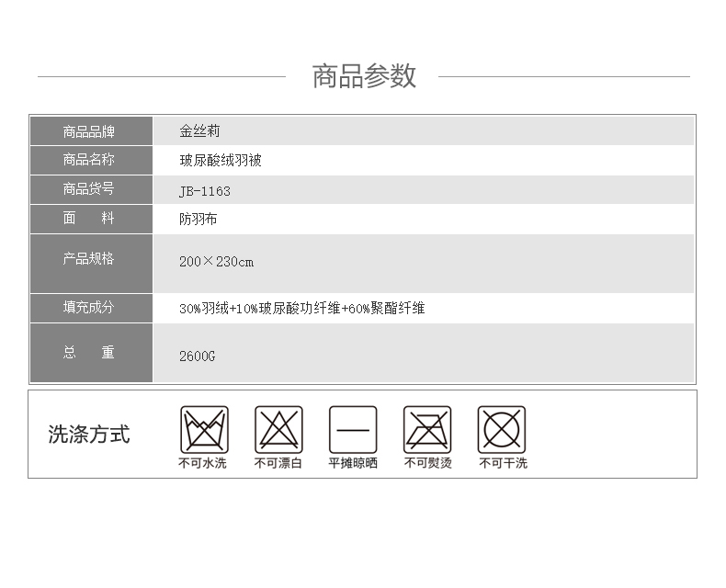
Task: Click the 面料 row label
Action: point(88,218)
